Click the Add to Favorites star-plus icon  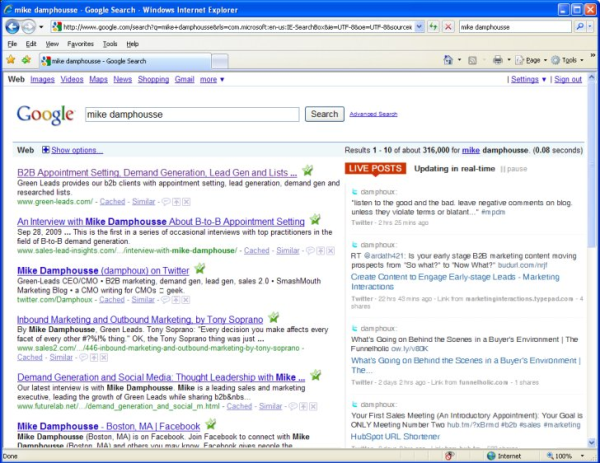tap(26, 60)
